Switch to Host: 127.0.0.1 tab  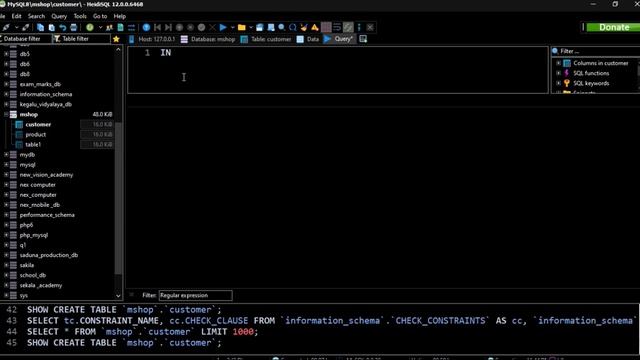point(152,39)
